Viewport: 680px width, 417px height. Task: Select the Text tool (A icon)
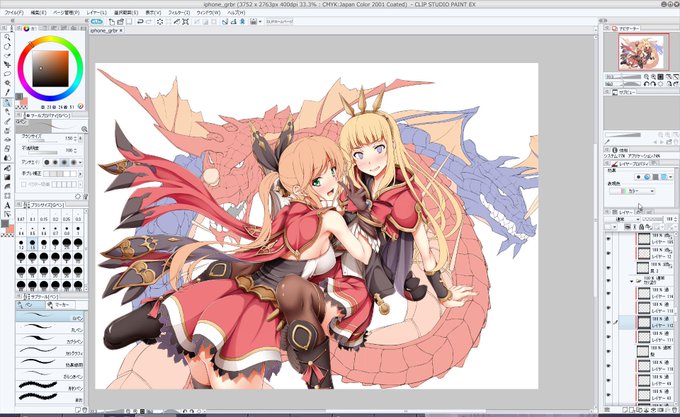pos(7,205)
